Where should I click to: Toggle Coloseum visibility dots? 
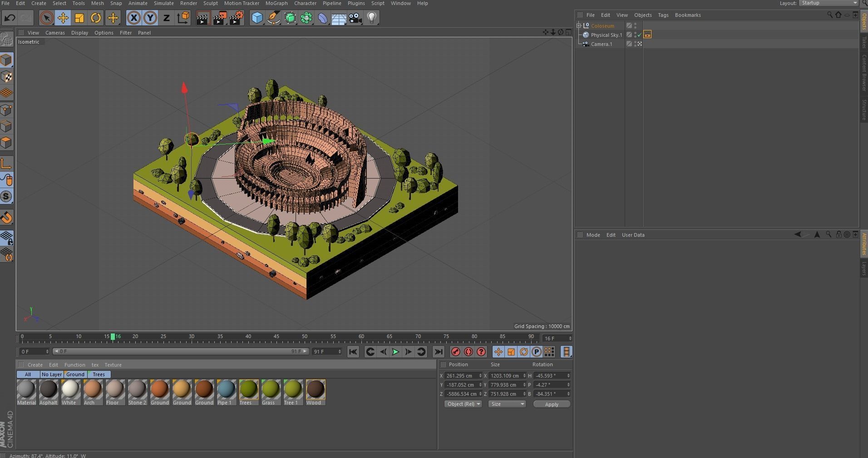(636, 26)
